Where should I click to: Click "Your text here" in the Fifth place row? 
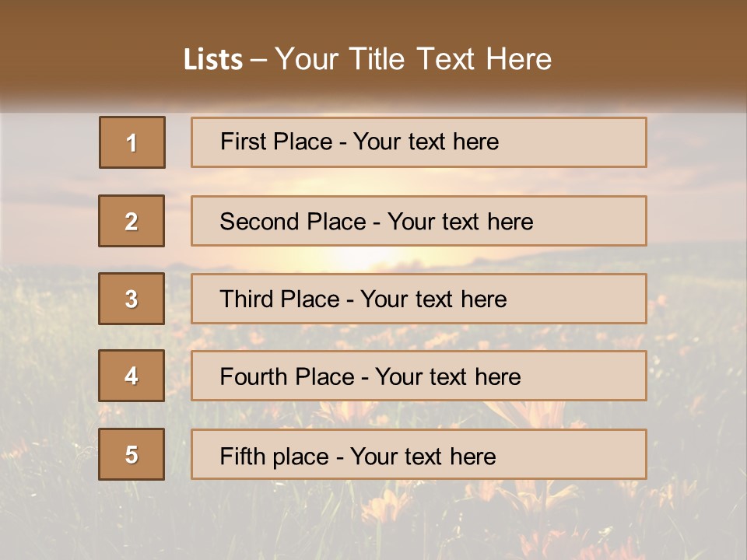(x=423, y=457)
